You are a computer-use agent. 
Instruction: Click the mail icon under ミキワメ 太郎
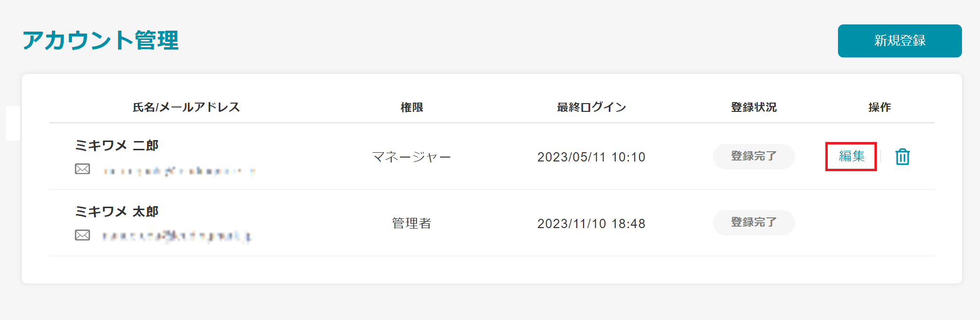83,235
